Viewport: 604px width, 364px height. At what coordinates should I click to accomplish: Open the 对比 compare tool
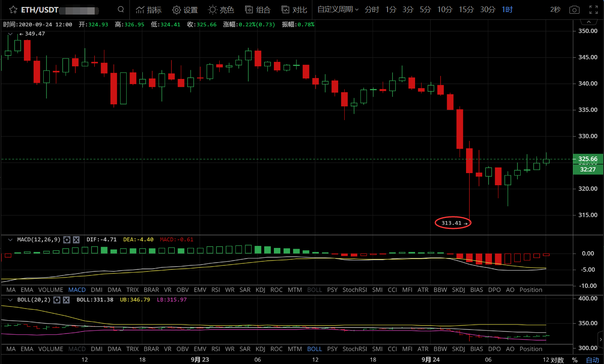coord(294,10)
